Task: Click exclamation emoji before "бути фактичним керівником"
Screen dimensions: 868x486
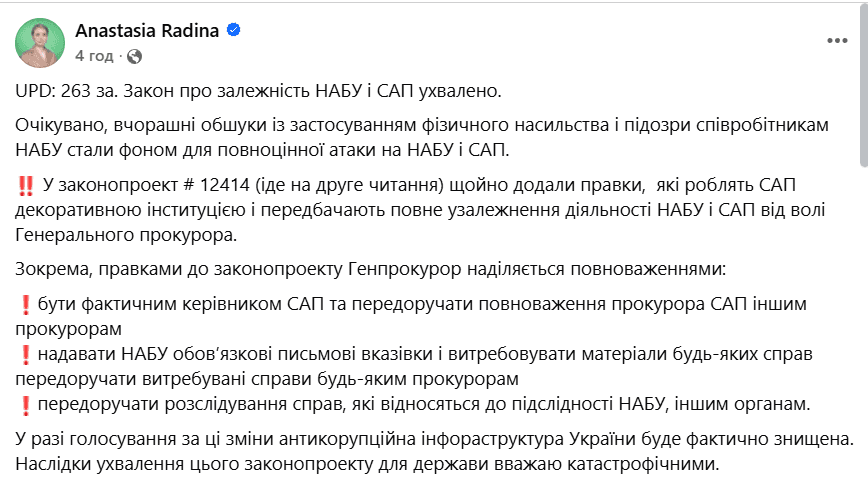Action: tap(25, 305)
